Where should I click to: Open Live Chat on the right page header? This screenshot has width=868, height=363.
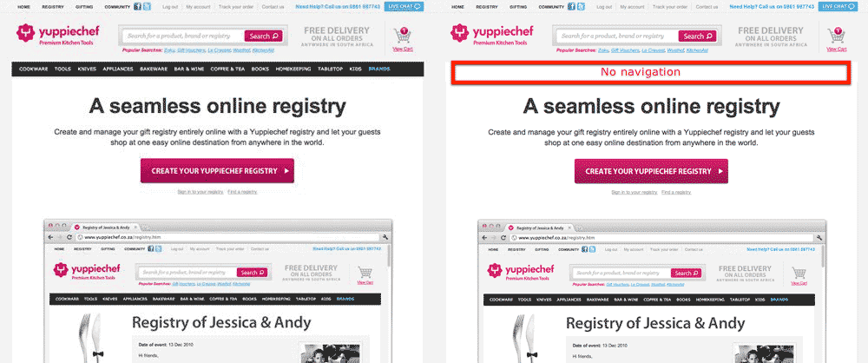[x=838, y=7]
